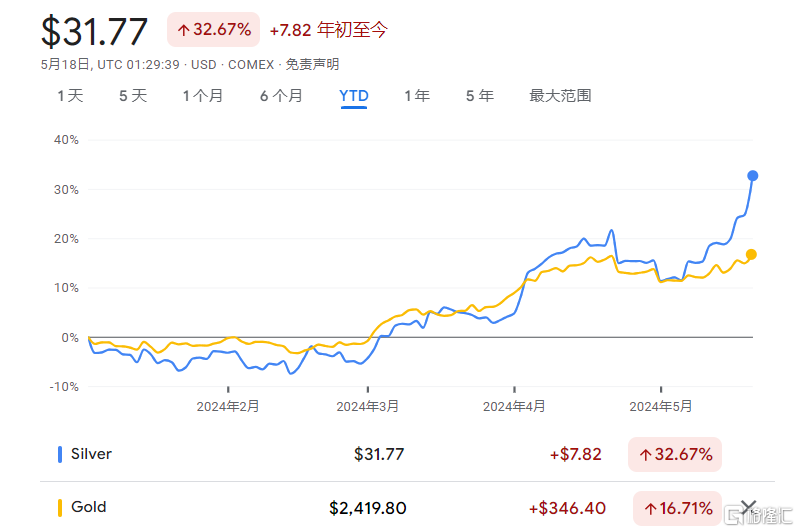The image size is (799, 532).
Task: Click the blue Silver color indicator bar
Action: [x=60, y=454]
